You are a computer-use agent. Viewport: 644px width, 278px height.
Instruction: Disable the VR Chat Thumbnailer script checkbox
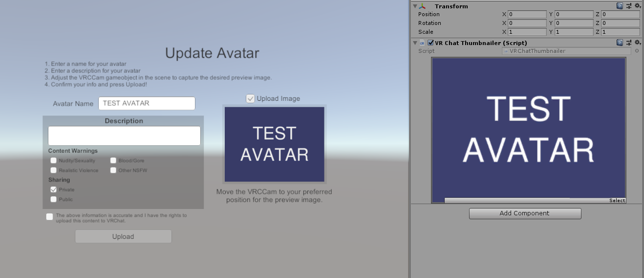click(430, 43)
